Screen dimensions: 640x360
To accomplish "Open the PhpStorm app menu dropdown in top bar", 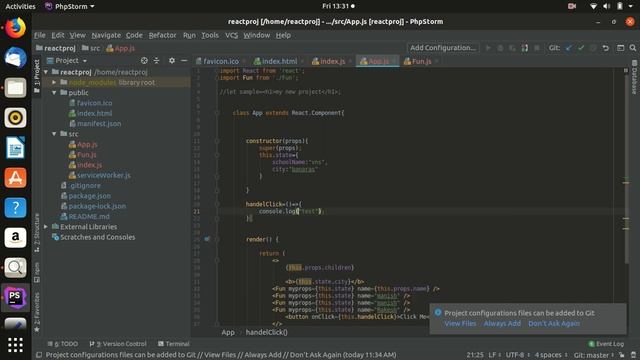I will [69, 6].
